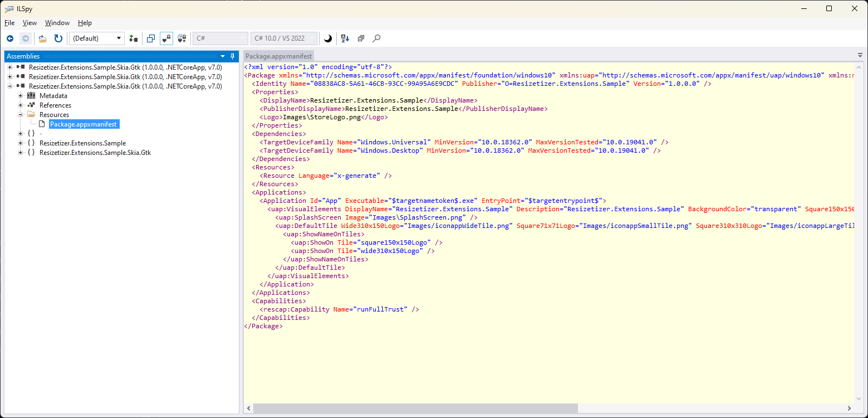Open the Assemblies panel dropdown menu

pyautogui.click(x=222, y=56)
